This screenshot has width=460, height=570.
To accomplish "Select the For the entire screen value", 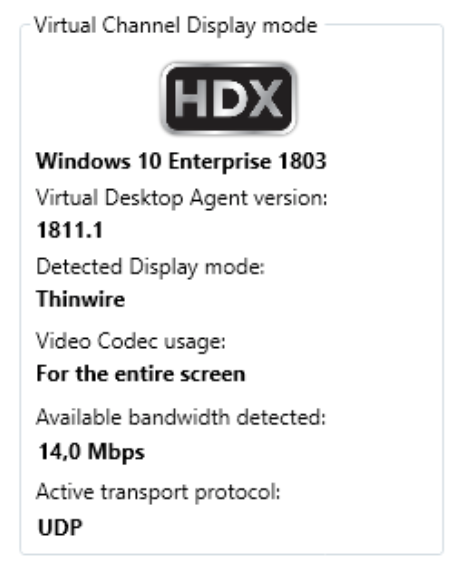I will [x=141, y=374].
